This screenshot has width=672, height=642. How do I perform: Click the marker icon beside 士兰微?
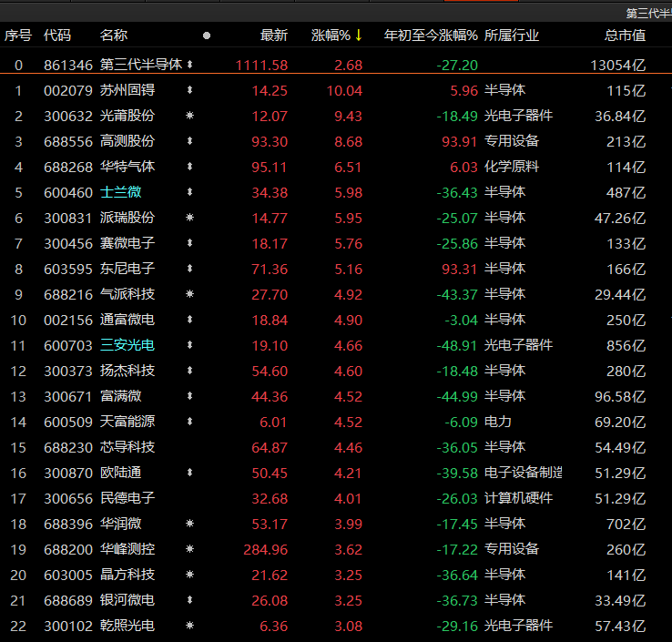pos(190,192)
